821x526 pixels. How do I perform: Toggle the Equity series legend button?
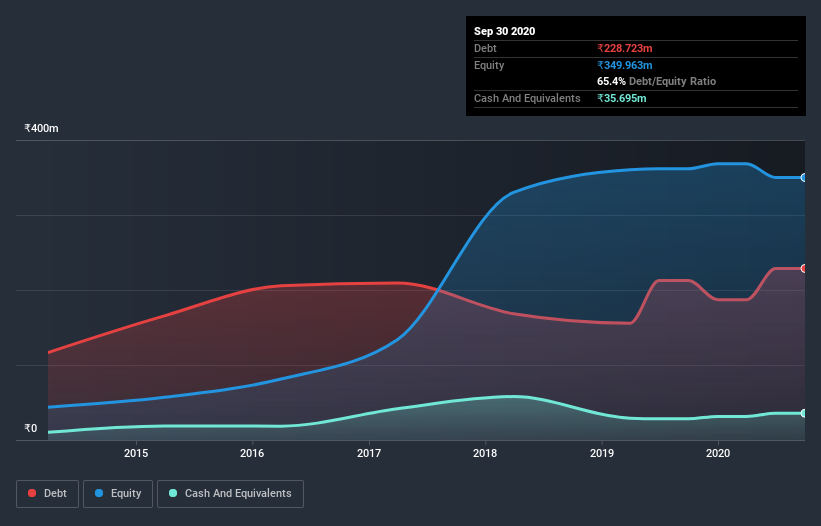[x=118, y=494]
